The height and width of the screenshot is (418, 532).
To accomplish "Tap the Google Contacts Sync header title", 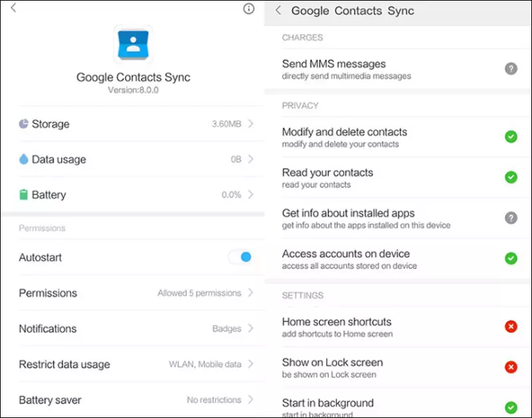I will pyautogui.click(x=352, y=11).
